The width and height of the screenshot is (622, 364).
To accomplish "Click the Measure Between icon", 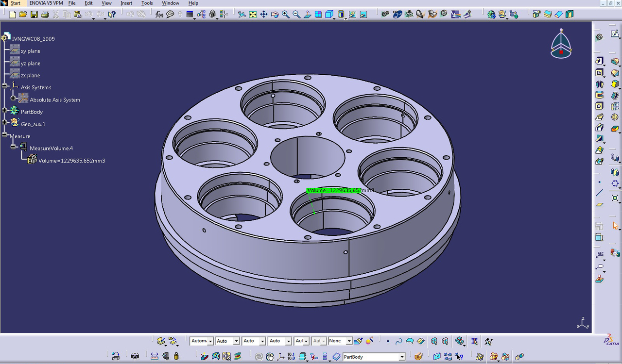I will [x=154, y=356].
